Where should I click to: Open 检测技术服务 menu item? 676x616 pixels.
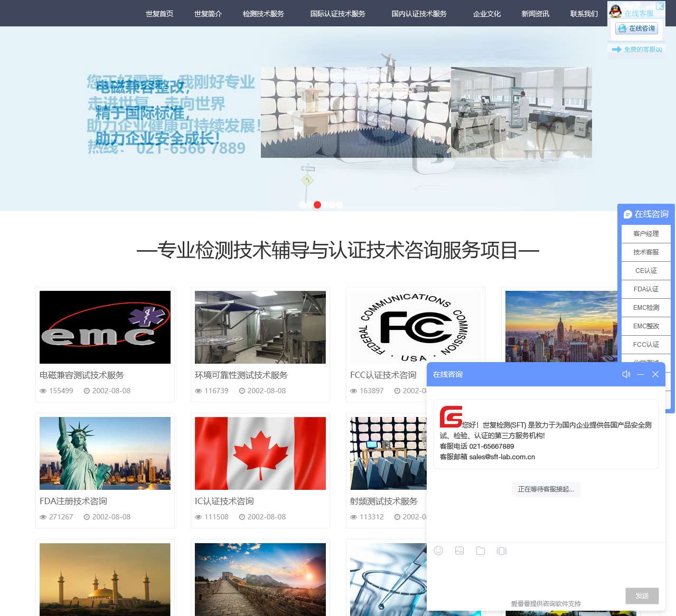(x=264, y=14)
